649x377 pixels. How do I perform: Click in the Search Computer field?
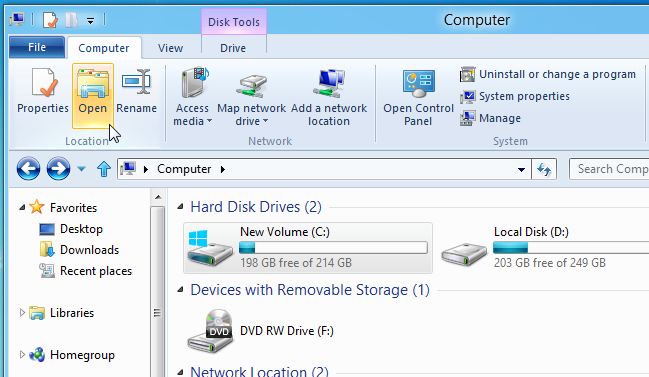tap(609, 169)
